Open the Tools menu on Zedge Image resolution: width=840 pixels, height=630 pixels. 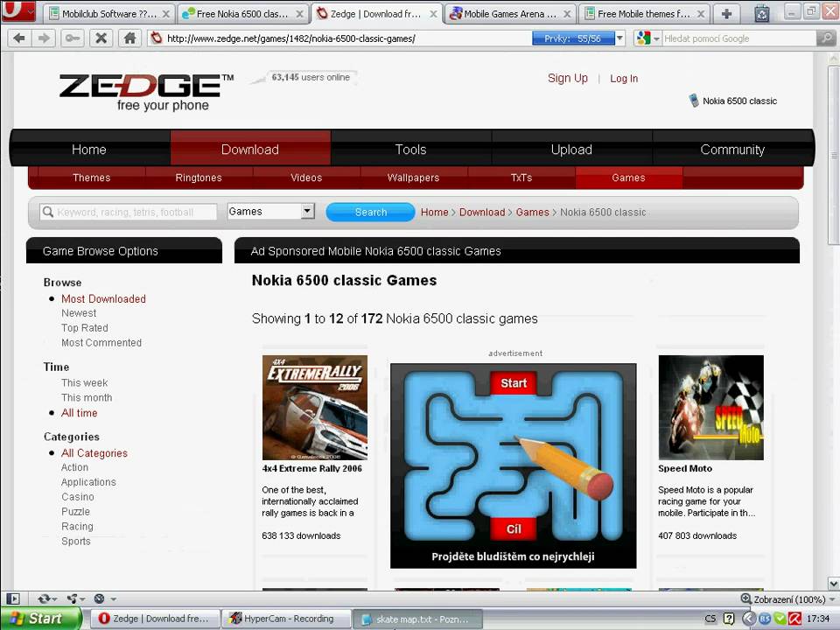click(411, 150)
